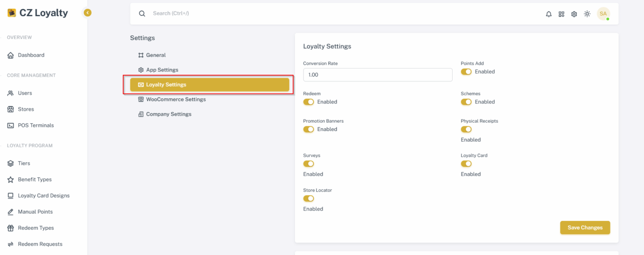Toggle the Loyalty Card switch
This screenshot has height=255, width=644.
[x=466, y=164]
